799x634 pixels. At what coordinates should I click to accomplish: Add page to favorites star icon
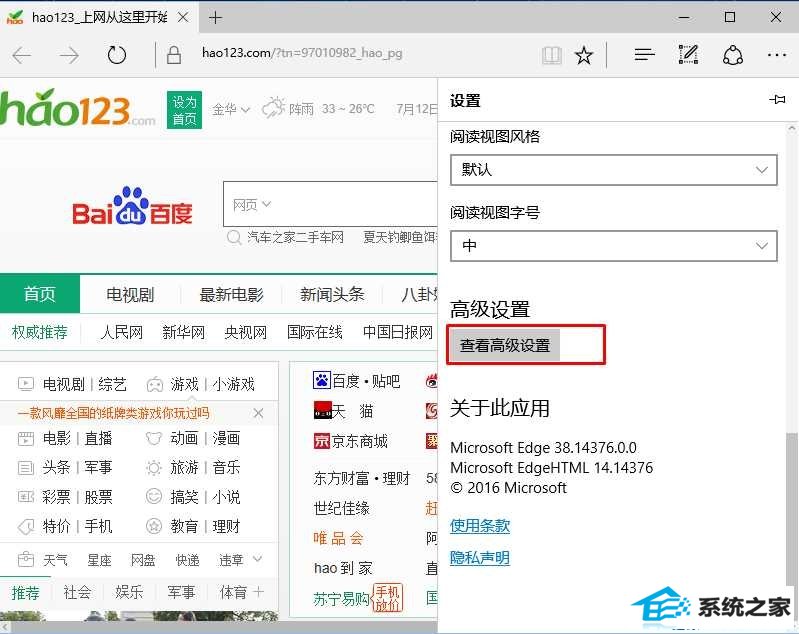pyautogui.click(x=583, y=55)
